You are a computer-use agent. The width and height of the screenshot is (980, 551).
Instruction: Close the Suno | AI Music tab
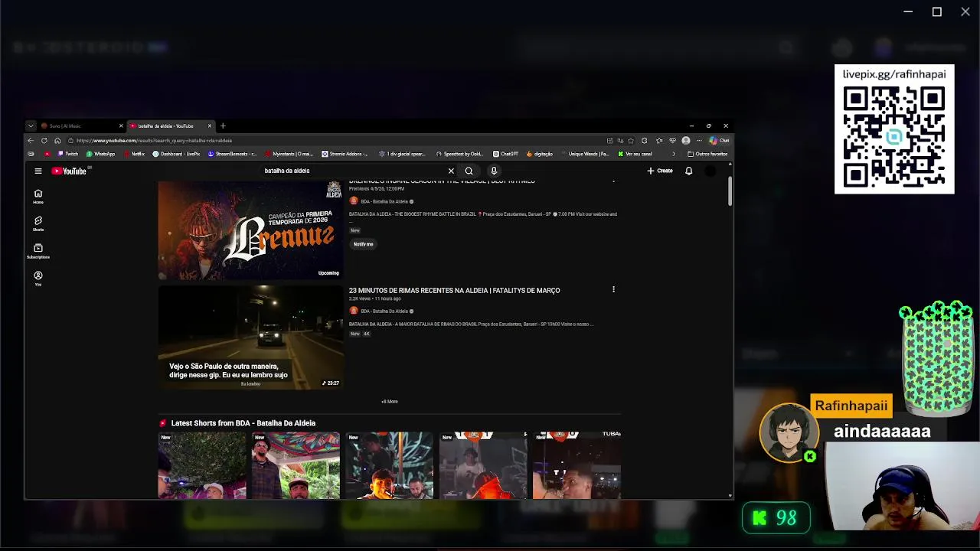click(x=121, y=126)
